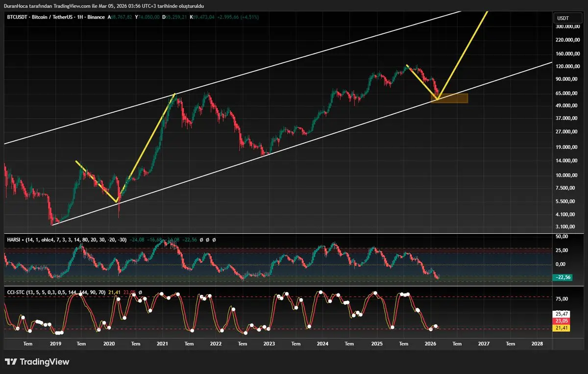The height and width of the screenshot is (374, 588).
Task: Select the CCI-STC indicator legend name
Action: point(16,292)
